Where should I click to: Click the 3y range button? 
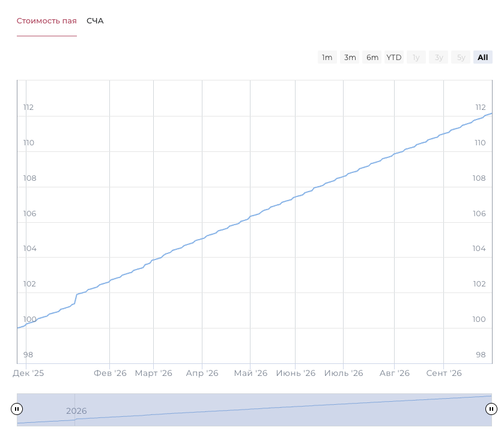pos(439,57)
